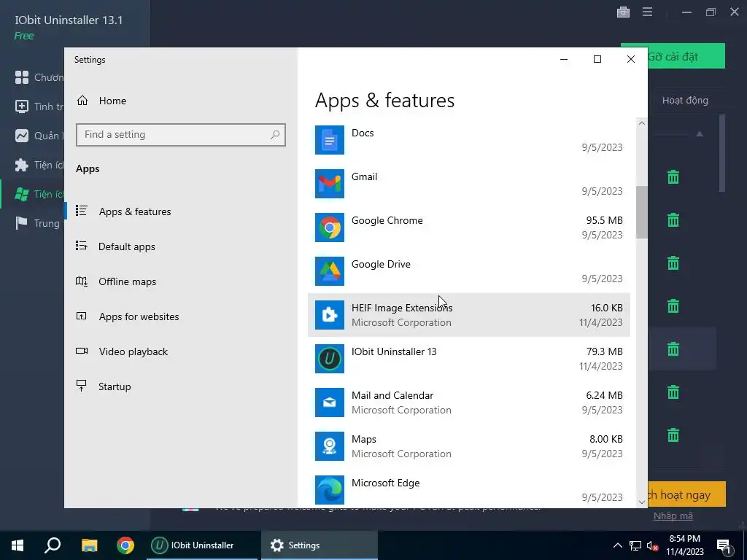Image resolution: width=747 pixels, height=560 pixels.
Task: Click the network tray icon
Action: (x=635, y=545)
